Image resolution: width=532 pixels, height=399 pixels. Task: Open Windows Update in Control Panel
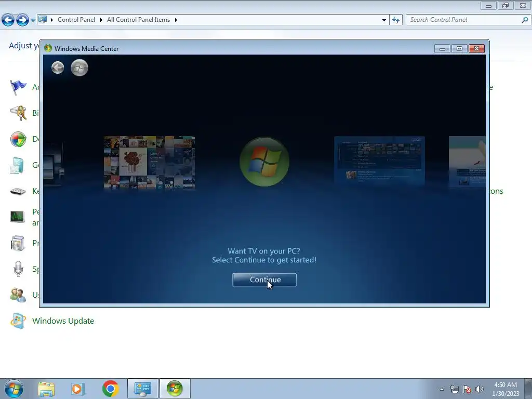tap(63, 321)
